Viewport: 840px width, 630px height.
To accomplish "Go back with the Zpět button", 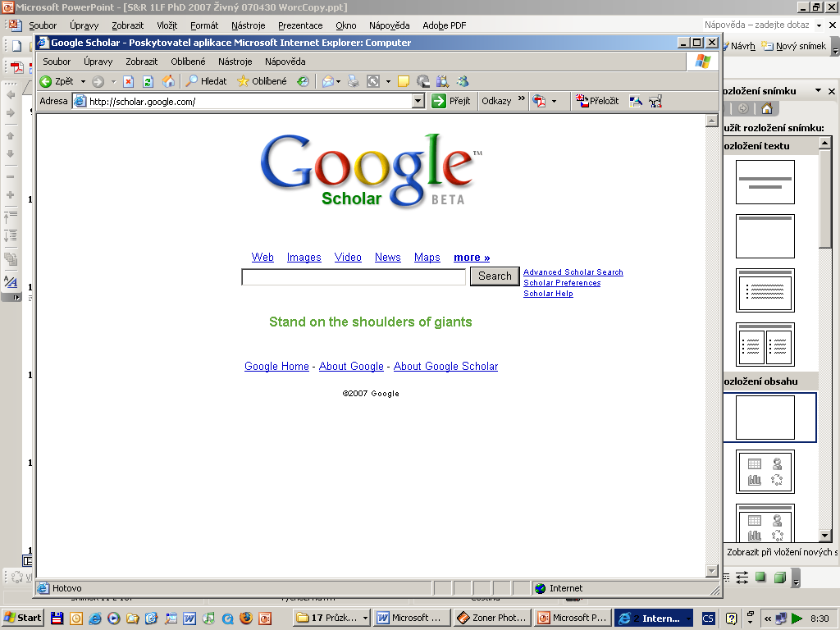I will [57, 81].
